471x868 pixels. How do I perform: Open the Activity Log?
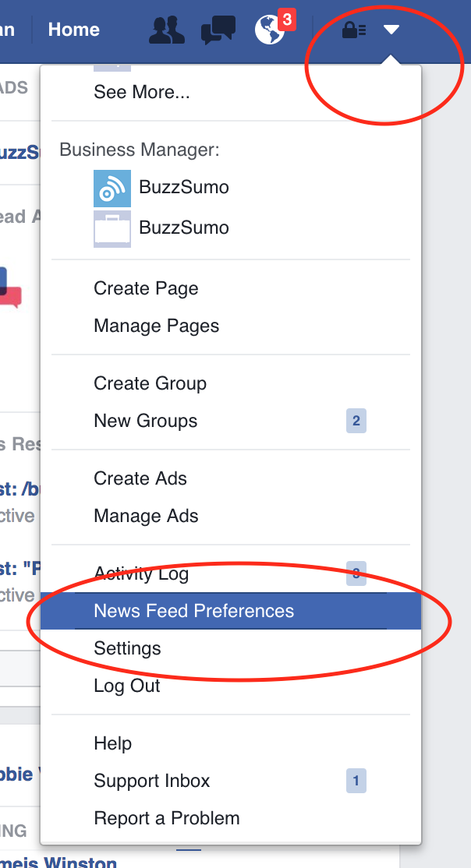click(x=141, y=574)
